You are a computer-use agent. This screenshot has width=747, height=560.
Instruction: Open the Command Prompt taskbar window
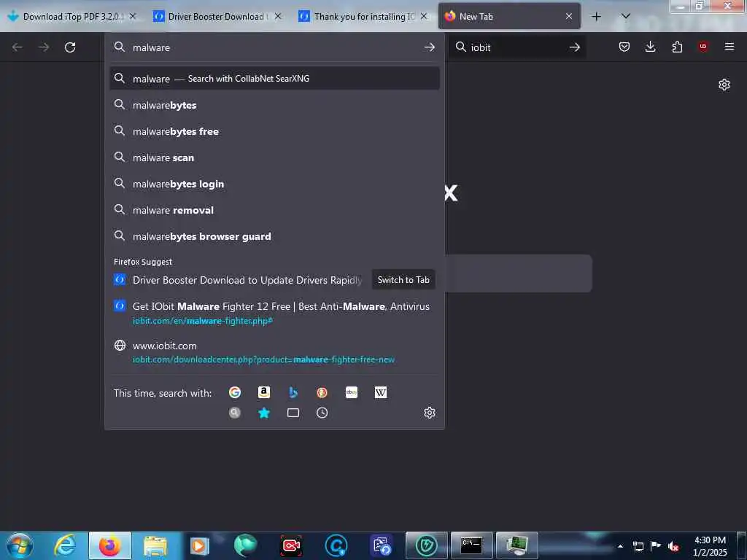(x=472, y=545)
